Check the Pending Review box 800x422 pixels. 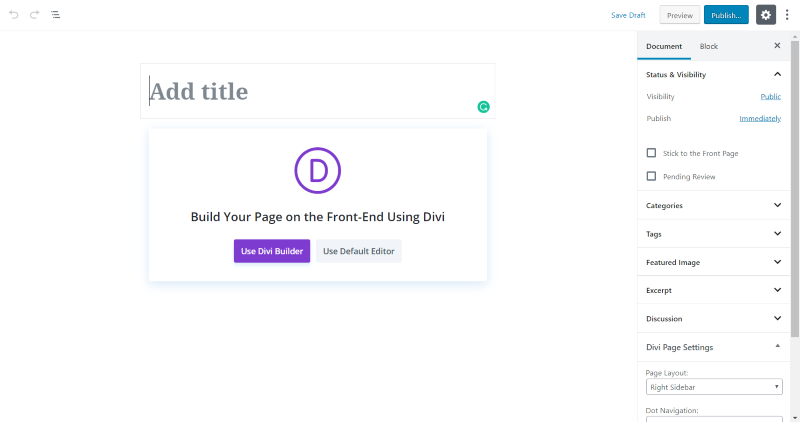652,176
